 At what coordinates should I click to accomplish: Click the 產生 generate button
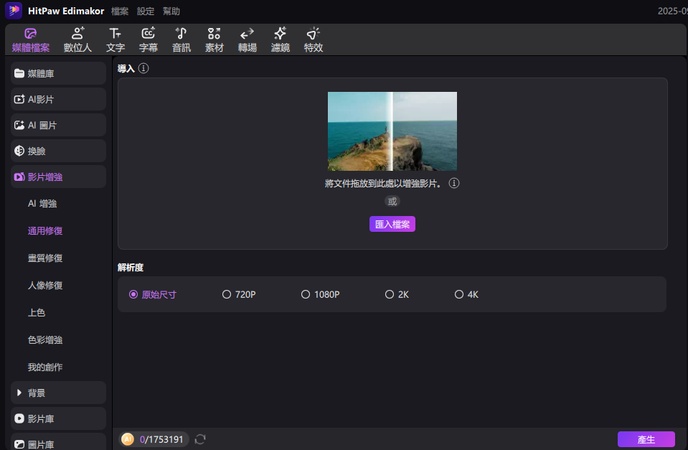coord(645,439)
